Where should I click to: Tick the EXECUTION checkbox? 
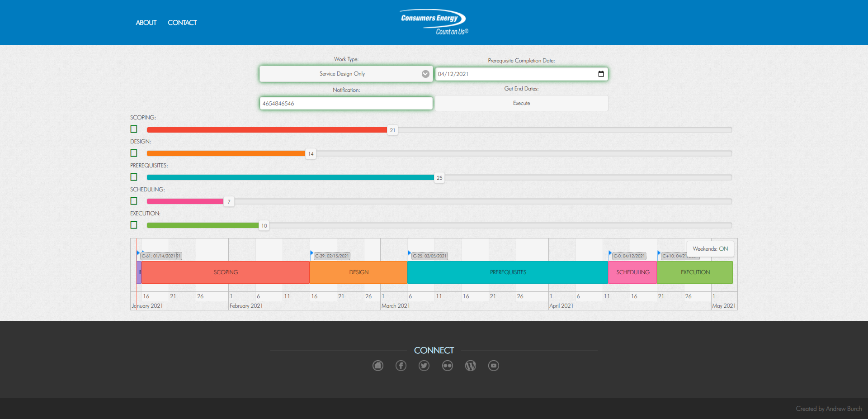pos(134,225)
